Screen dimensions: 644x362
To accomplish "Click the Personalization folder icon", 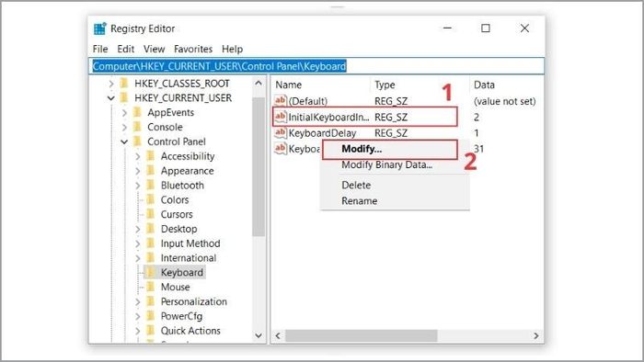I will click(151, 301).
